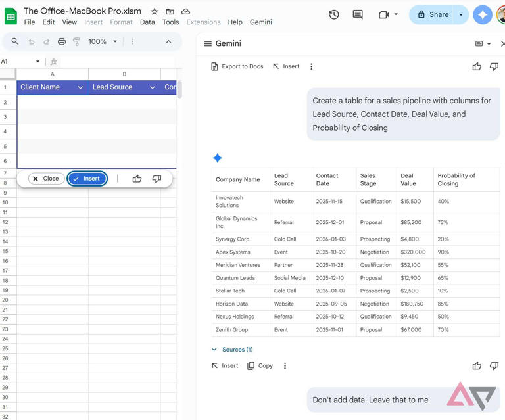The width and height of the screenshot is (505, 420).
Task: Click the "Social Media" lead source cell
Action: tap(291, 278)
